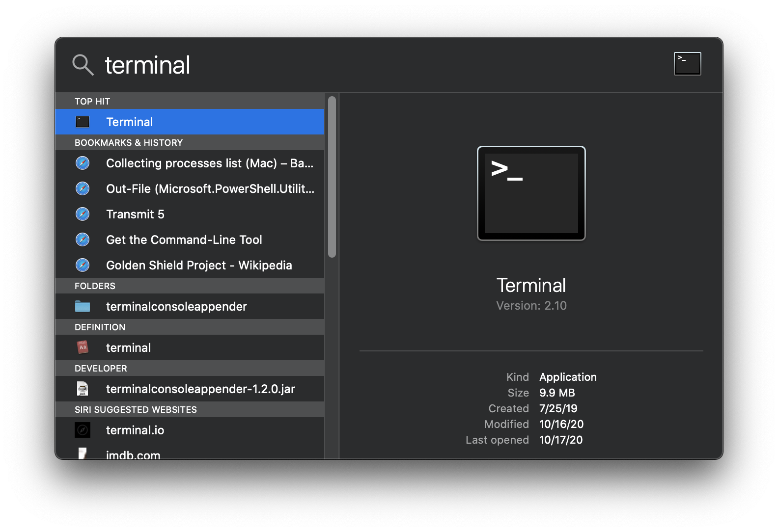Screen dimensions: 778x532
Task: Click the Dictionary icon beside terminal
Action: pos(83,347)
